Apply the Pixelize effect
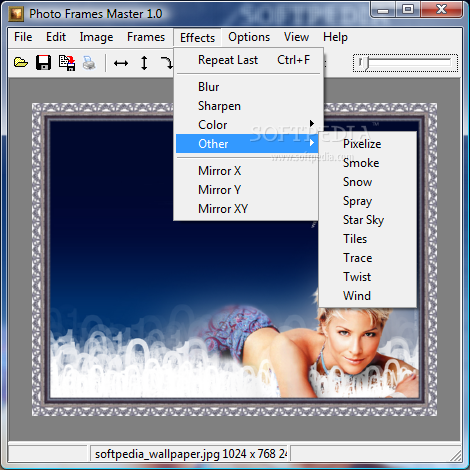This screenshot has height=470, width=470. (x=368, y=144)
